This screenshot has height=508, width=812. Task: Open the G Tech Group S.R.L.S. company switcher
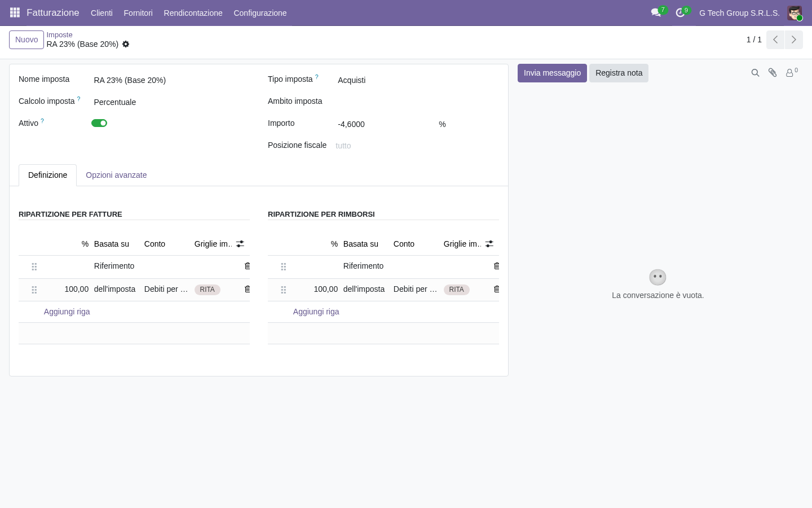[739, 12]
